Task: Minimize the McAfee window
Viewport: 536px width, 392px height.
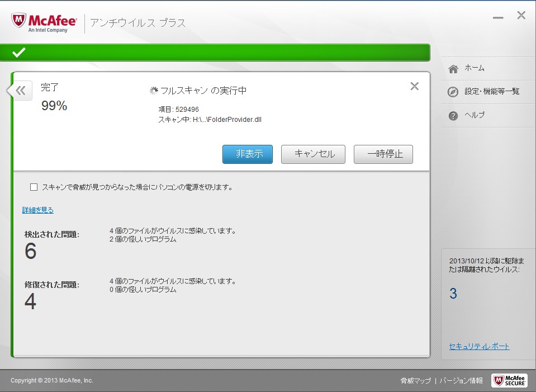Action: coord(498,17)
